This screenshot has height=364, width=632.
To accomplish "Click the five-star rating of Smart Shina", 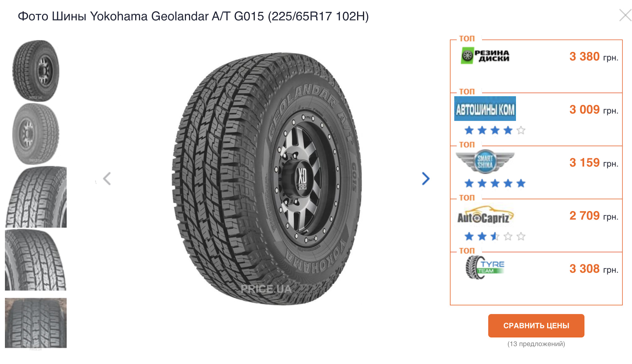I will tap(495, 183).
